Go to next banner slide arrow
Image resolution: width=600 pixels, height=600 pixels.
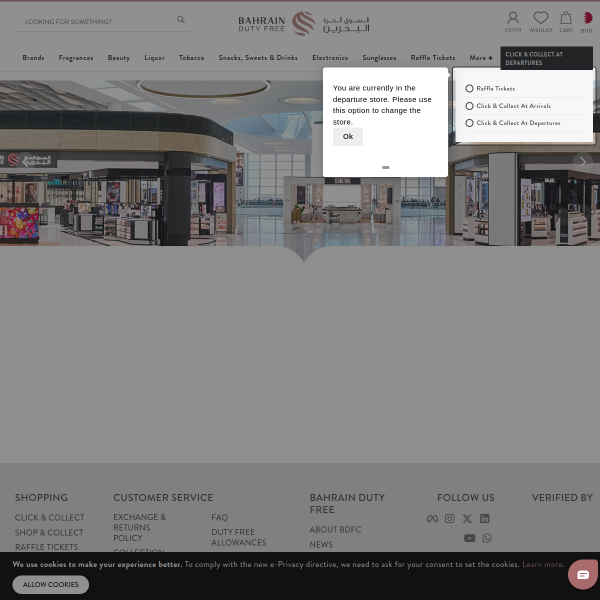pyautogui.click(x=582, y=162)
